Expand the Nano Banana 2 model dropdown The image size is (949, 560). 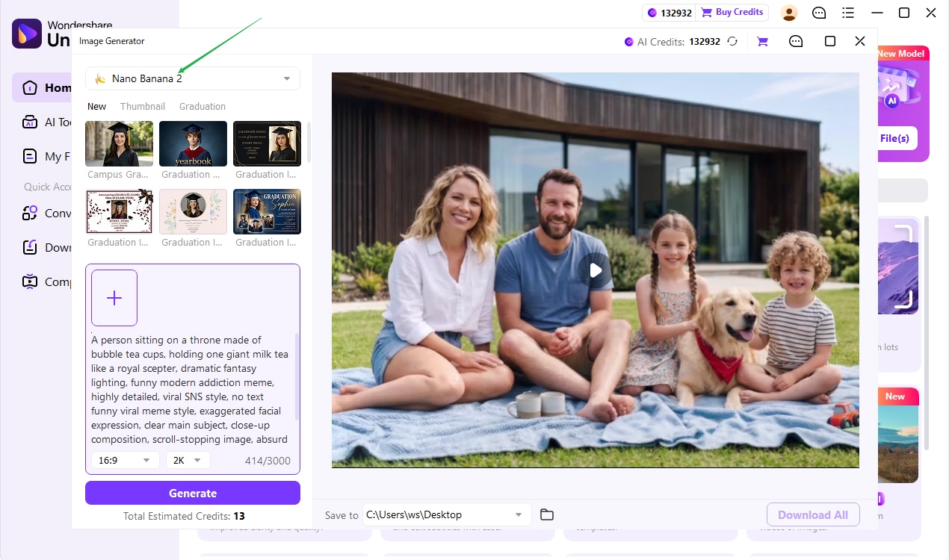[x=193, y=78]
